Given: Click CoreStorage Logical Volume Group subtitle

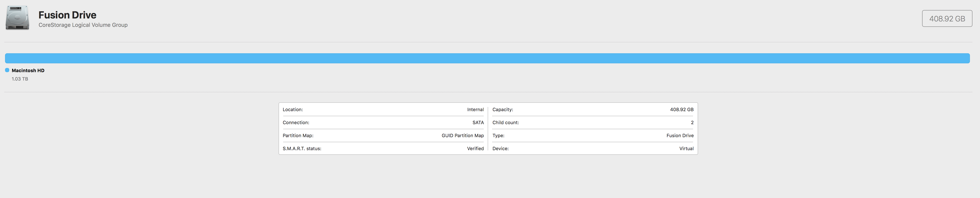Looking at the screenshot, I should pyautogui.click(x=83, y=25).
